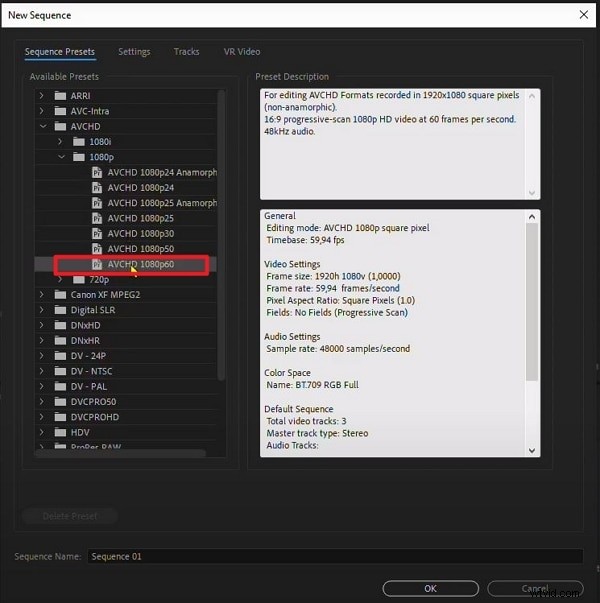Screen dimensions: 600x603
Task: Expand the DVCPRO50 folder arrow
Action: pos(42,402)
